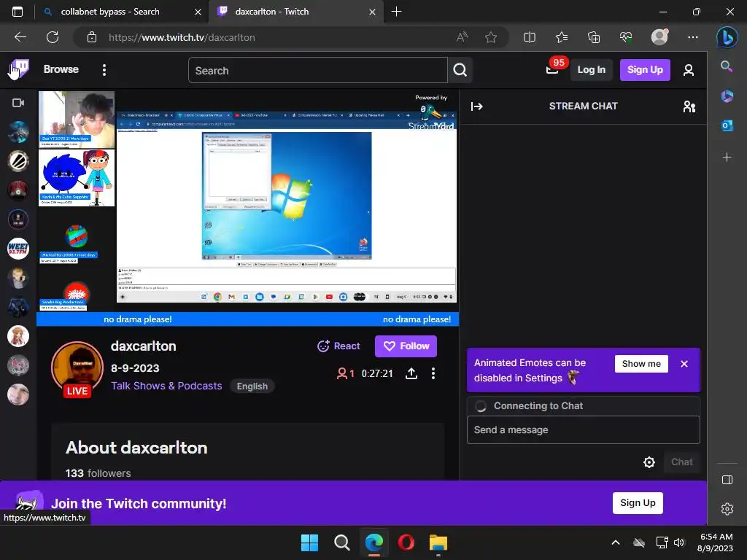Dismiss the Animated Emotes notice
Viewport: 747px width, 560px height.
(684, 364)
